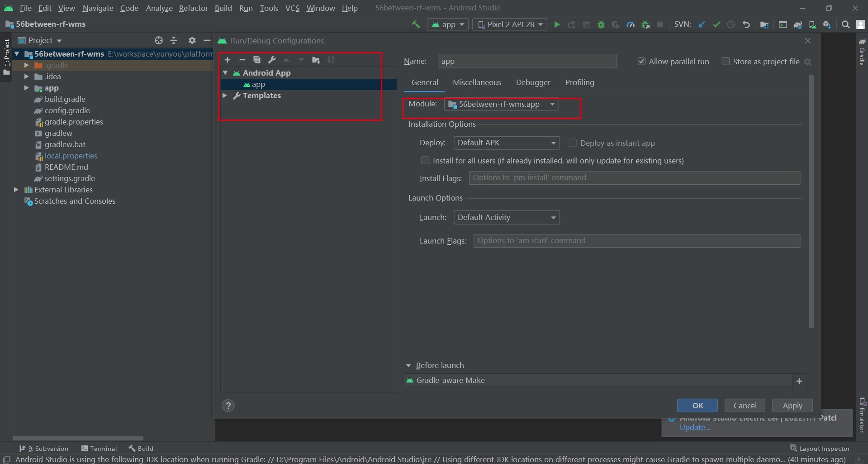Click the Debug app bug icon
Viewport: 868px width, 464px height.
601,24
